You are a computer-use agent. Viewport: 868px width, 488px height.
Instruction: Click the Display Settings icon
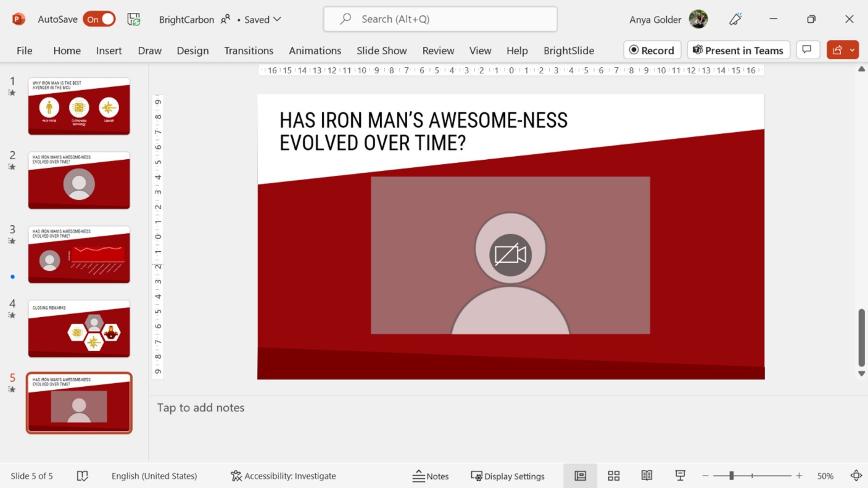(508, 476)
